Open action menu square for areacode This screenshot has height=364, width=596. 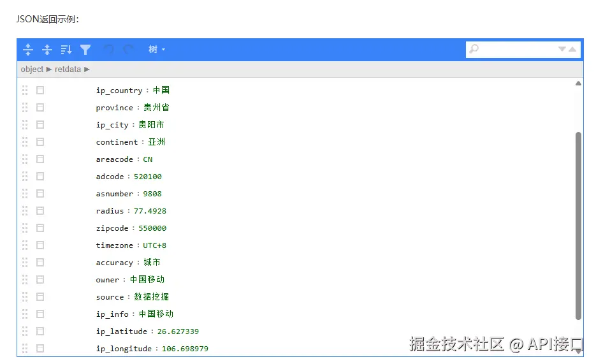coord(40,159)
